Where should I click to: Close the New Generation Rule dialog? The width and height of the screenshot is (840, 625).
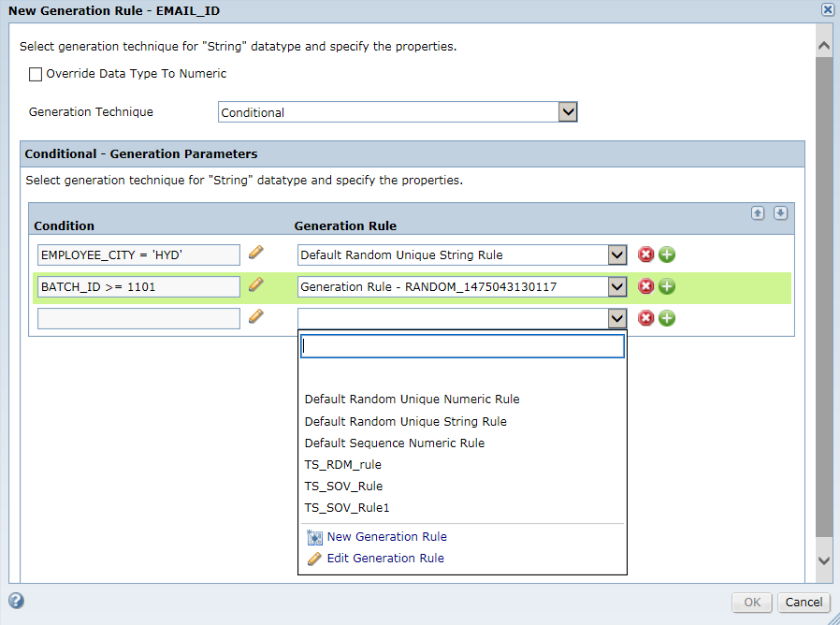pos(828,9)
